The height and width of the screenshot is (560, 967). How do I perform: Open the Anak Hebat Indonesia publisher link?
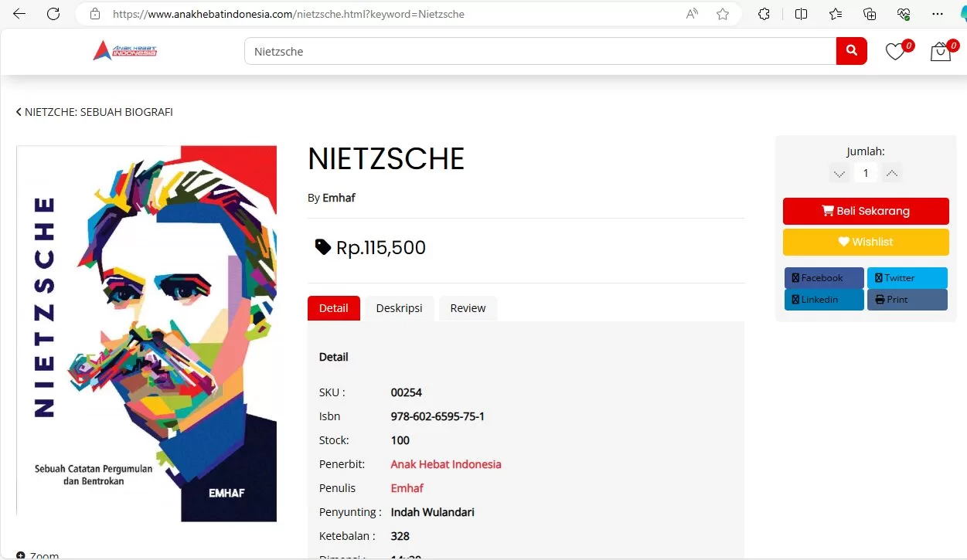(x=446, y=464)
